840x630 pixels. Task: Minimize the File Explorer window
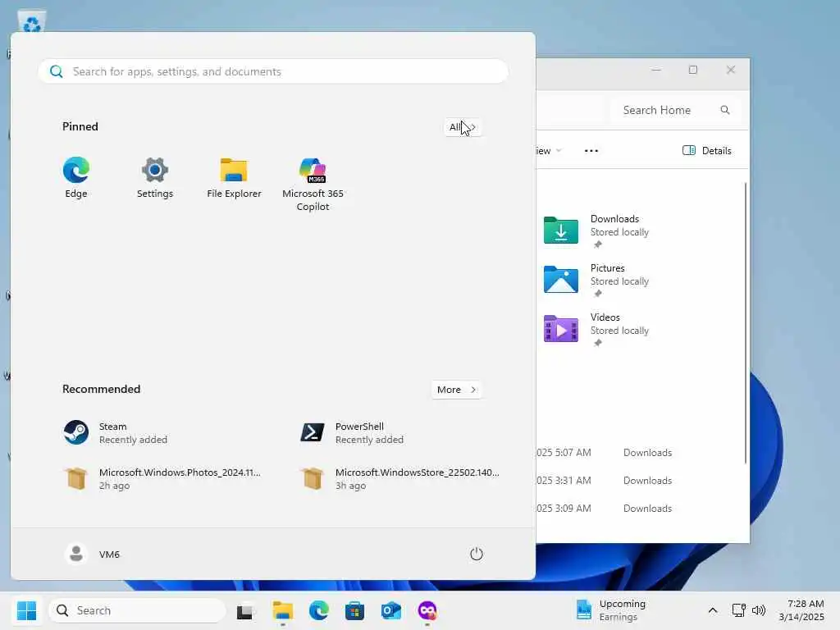pos(655,70)
